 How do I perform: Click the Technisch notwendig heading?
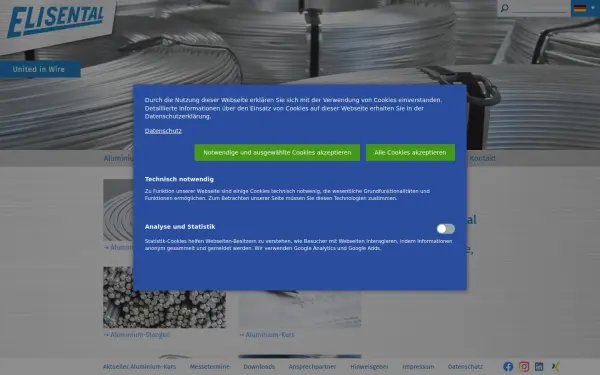point(179,179)
